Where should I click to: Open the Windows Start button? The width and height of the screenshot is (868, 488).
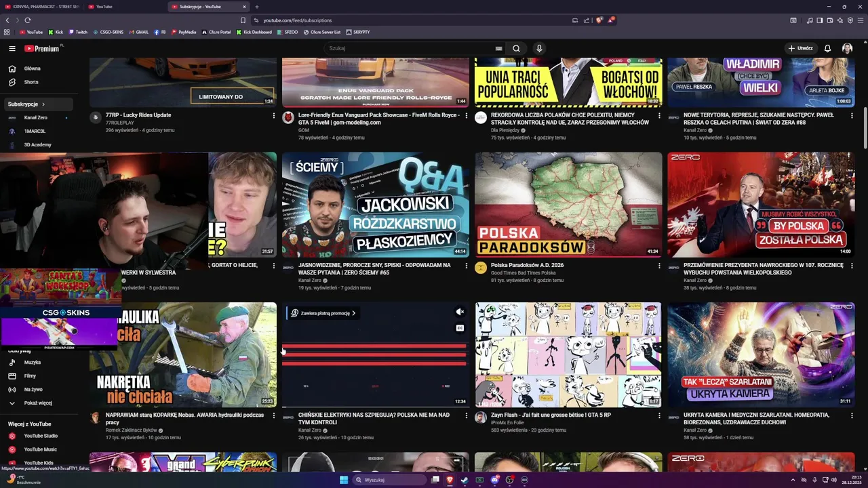pos(344,480)
